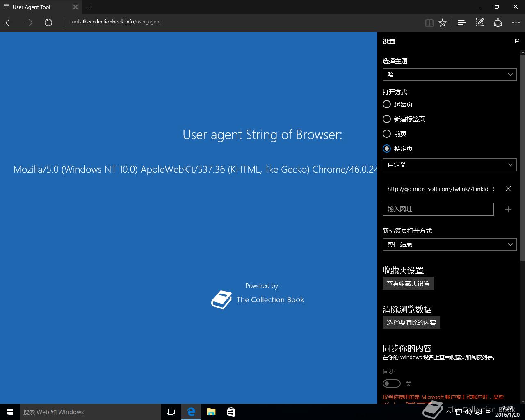Click the scrollbar up arrow
Viewport: 525px width, 420px height.
523,52
